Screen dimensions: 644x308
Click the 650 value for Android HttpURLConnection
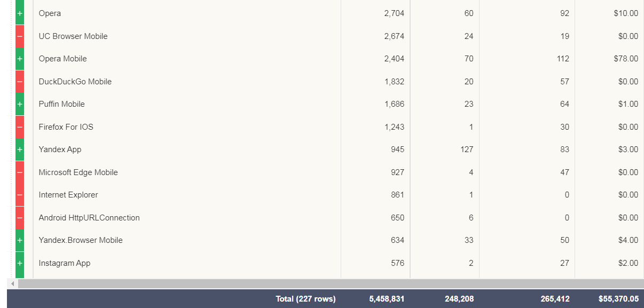[x=397, y=218]
